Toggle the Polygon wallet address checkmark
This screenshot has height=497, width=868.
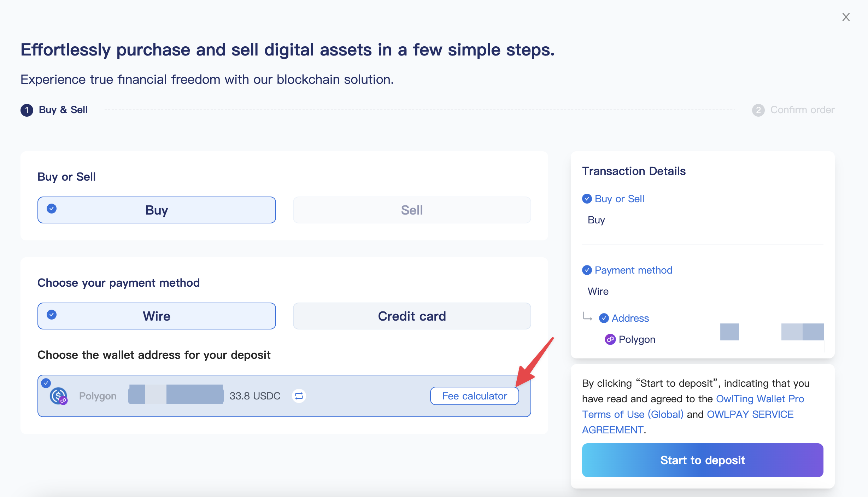(46, 383)
